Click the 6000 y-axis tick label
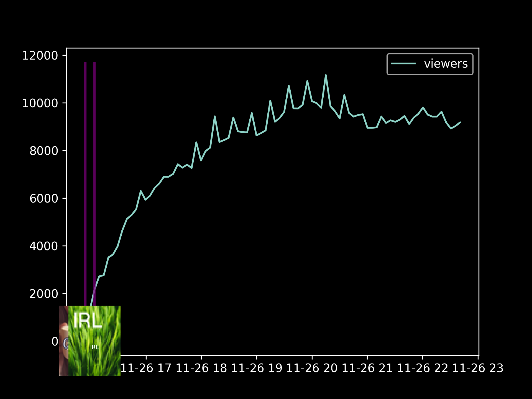 pyautogui.click(x=44, y=199)
